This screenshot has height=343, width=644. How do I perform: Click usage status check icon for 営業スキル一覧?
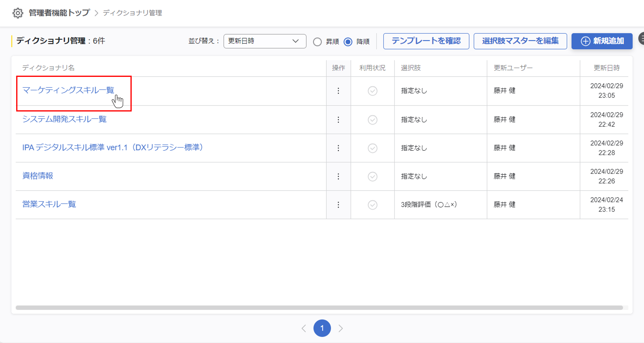372,205
